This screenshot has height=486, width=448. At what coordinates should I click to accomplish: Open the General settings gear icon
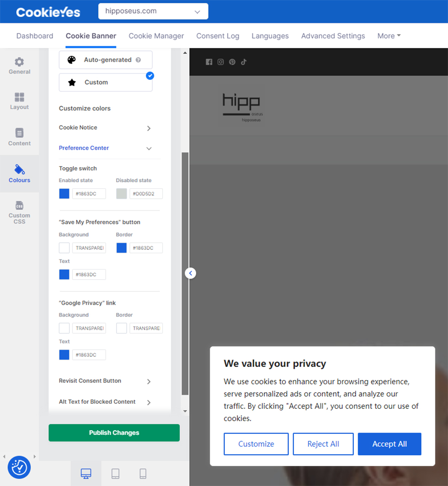point(19,62)
